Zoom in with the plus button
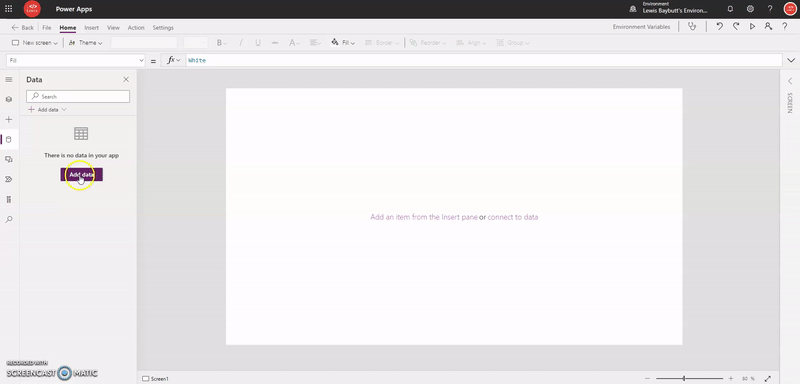This screenshot has height=384, width=800. point(731,378)
